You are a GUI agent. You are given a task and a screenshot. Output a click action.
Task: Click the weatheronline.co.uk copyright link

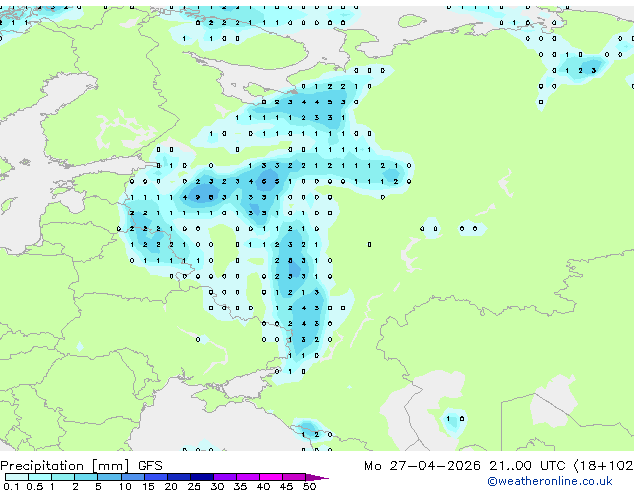(550, 481)
